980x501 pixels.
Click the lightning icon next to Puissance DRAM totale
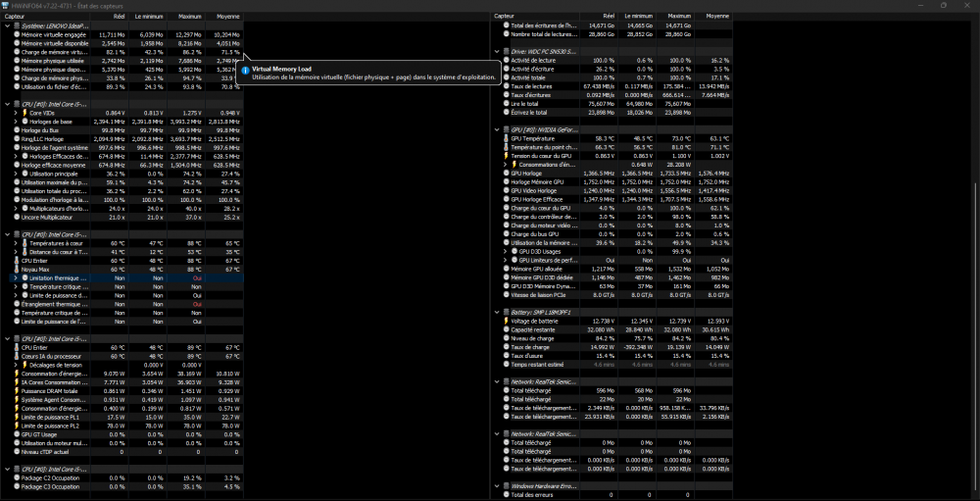[x=17, y=390]
